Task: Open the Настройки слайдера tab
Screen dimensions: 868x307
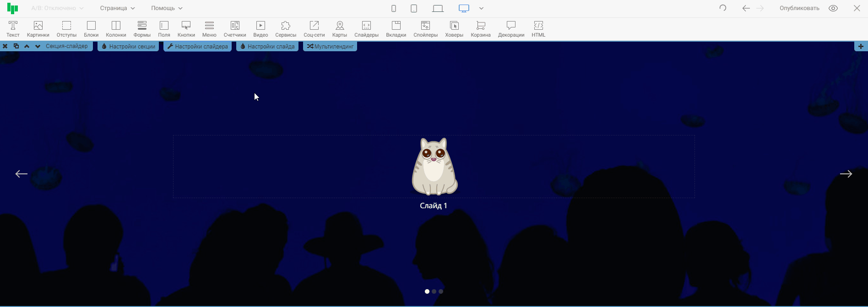Action: (197, 46)
